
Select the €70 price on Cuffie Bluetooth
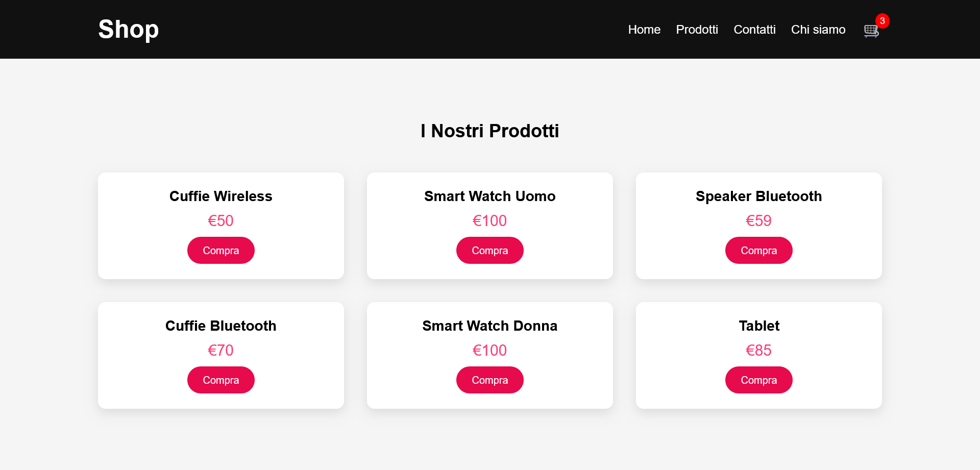[x=220, y=351]
